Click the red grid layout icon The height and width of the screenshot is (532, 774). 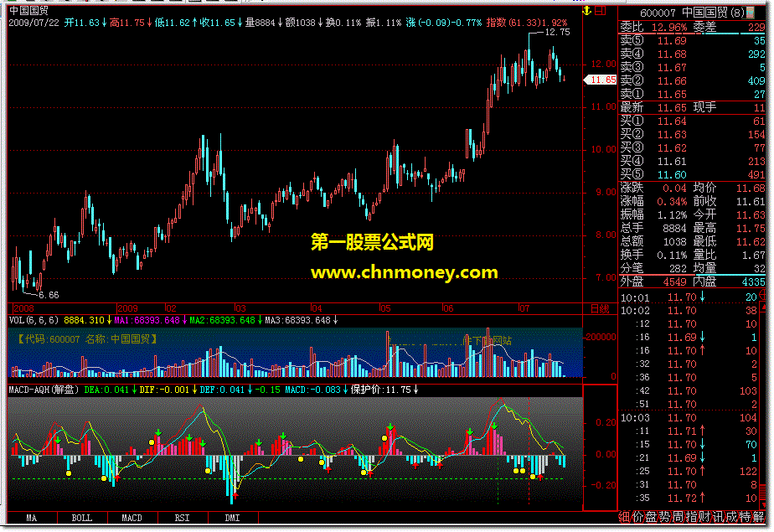601,10
